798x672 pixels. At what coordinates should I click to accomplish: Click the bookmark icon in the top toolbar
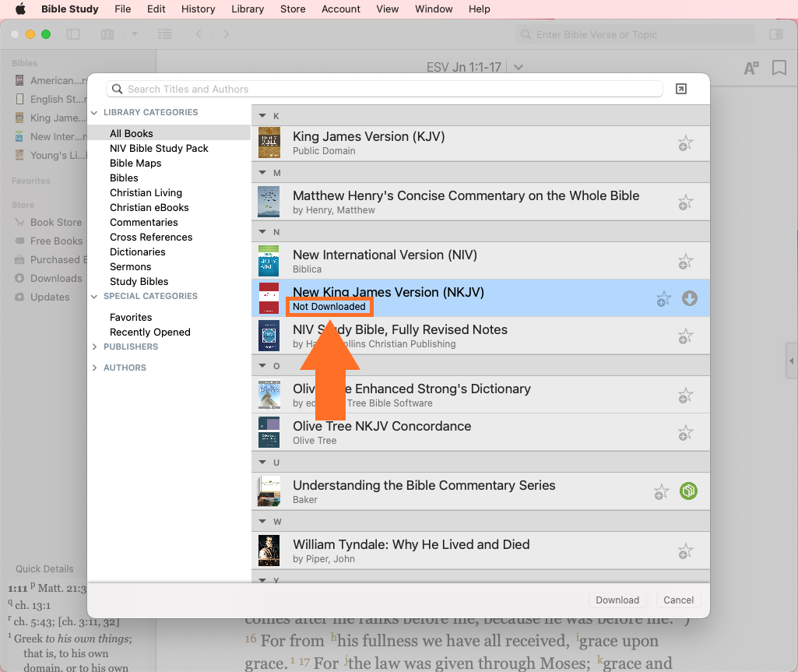tap(779, 69)
